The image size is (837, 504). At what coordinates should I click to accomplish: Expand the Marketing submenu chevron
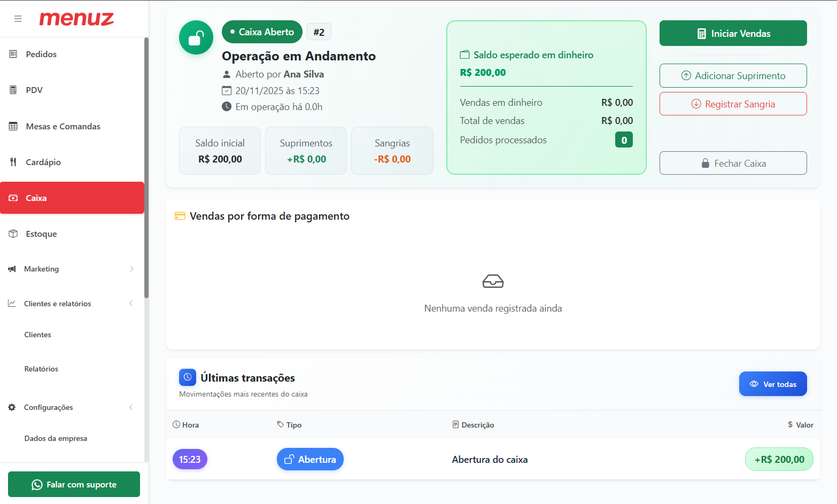[131, 269]
